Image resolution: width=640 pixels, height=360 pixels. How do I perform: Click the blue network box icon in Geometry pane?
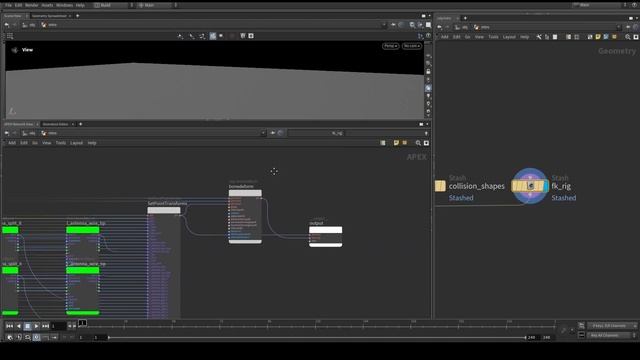point(606,37)
